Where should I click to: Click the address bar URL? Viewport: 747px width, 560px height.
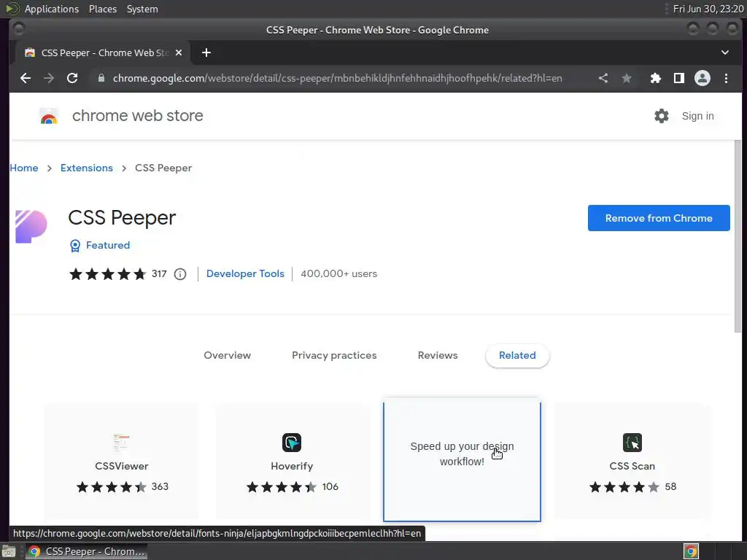coord(337,78)
